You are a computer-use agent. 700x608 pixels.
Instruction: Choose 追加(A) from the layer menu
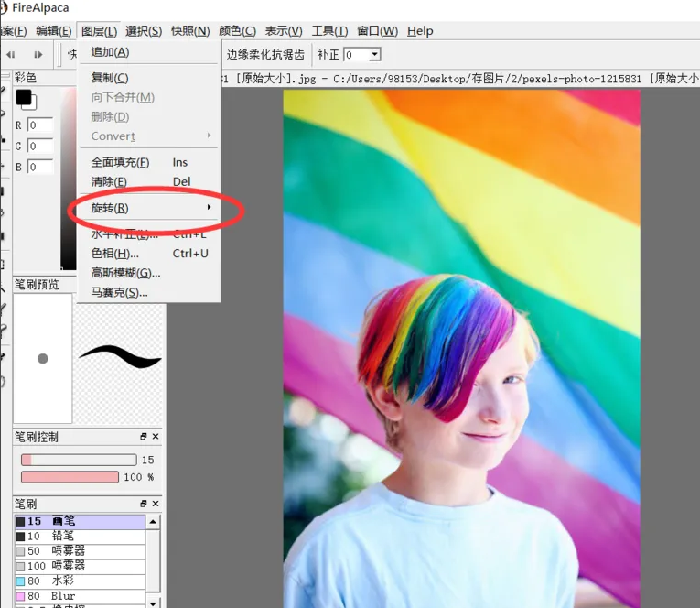click(149, 52)
